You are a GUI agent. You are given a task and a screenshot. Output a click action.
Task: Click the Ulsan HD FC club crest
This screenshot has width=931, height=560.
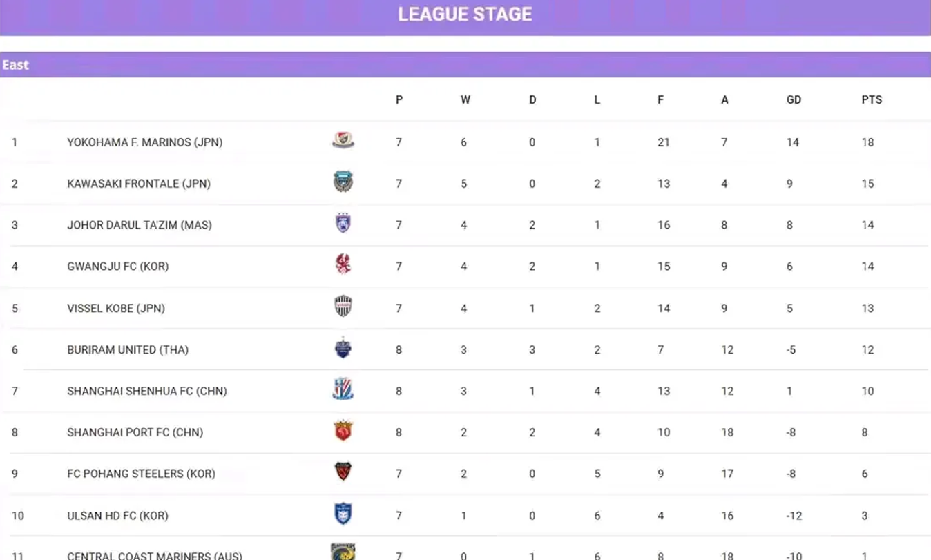pyautogui.click(x=343, y=514)
